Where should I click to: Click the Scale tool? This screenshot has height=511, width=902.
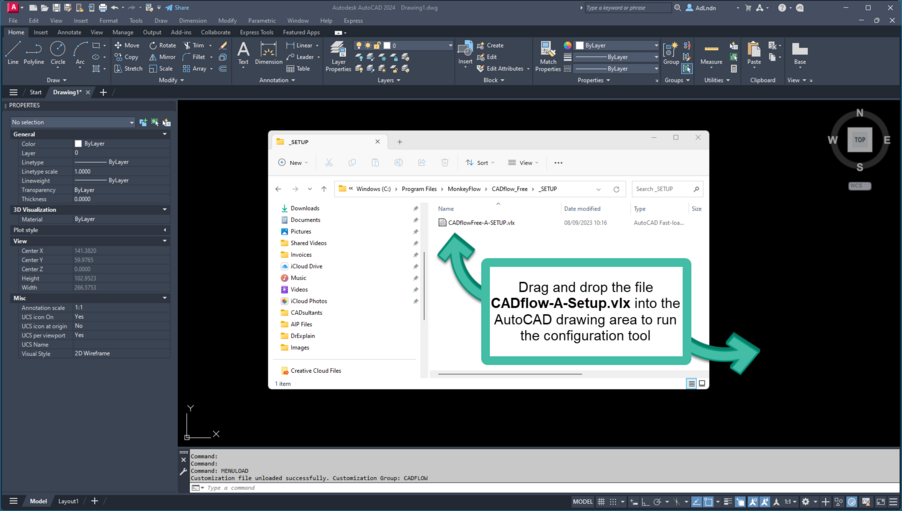coord(161,68)
